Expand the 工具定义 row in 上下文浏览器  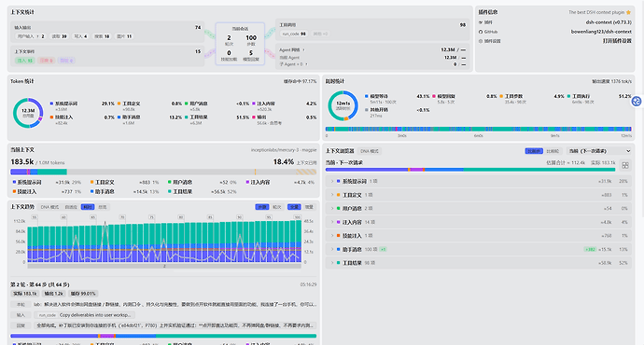(x=479, y=195)
